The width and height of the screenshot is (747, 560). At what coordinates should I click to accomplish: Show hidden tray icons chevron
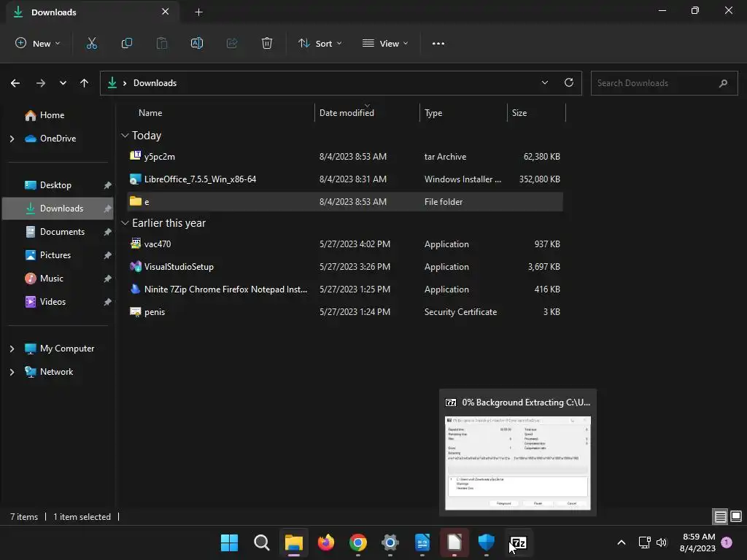pos(622,542)
